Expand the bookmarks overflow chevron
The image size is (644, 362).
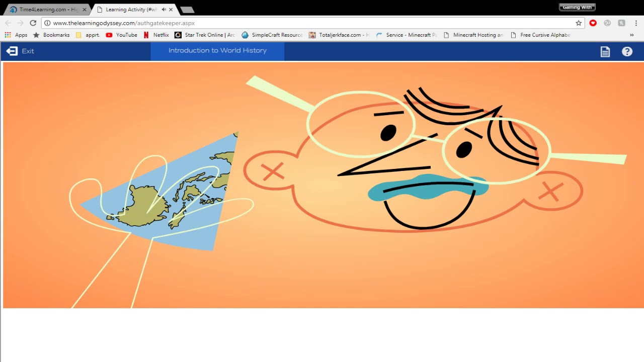pyautogui.click(x=632, y=35)
